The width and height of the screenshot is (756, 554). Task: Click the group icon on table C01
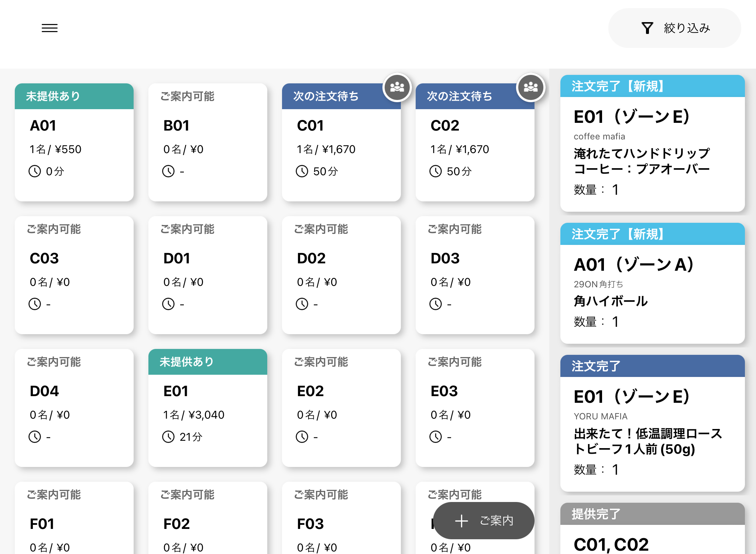(x=397, y=87)
